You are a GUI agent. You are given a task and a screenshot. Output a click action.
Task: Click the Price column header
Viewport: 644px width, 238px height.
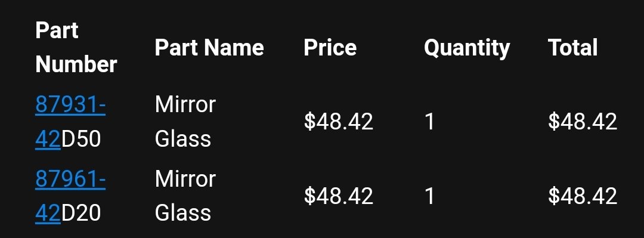click(x=330, y=48)
